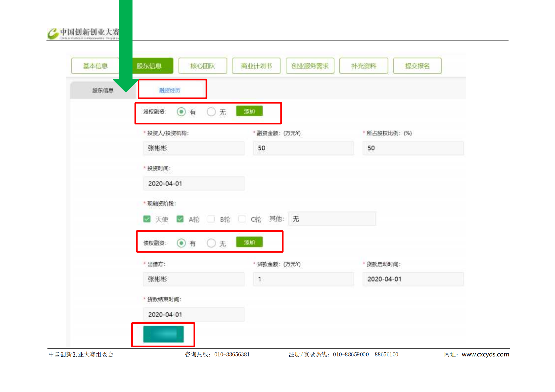Click 添加 button beside 债权融资
555x392 pixels.
click(x=249, y=242)
